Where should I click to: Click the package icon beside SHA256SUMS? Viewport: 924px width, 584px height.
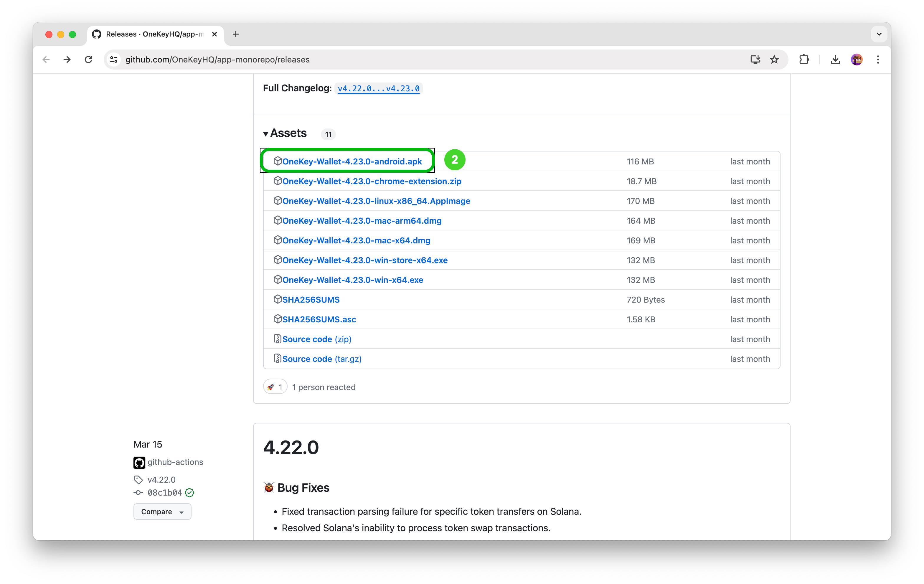point(278,300)
